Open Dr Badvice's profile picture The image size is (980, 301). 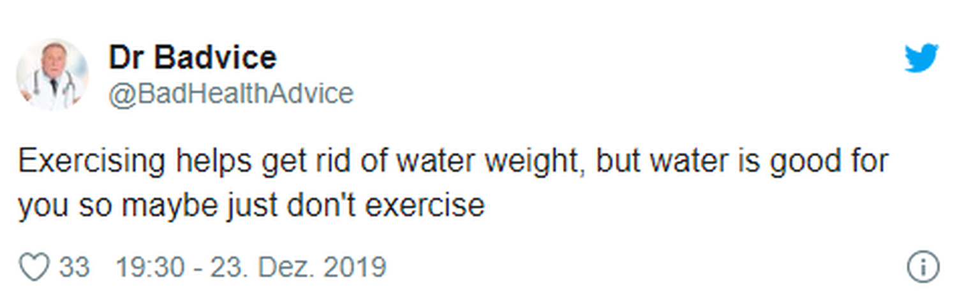tap(52, 75)
